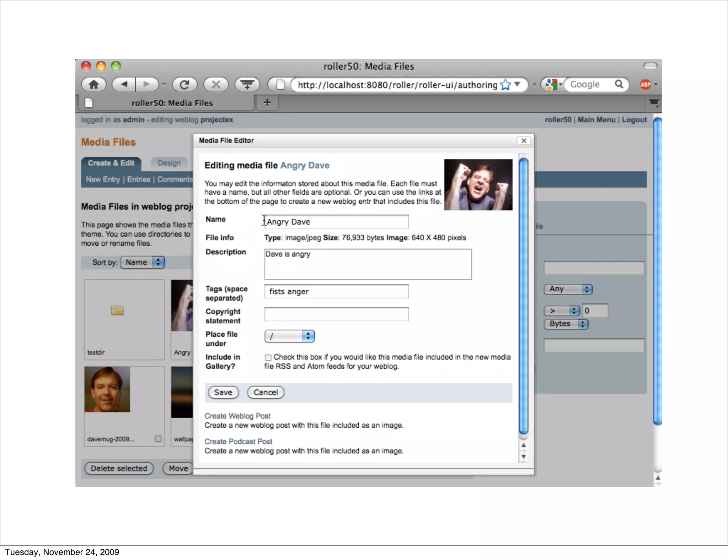Click the browser Home icon
The width and height of the screenshot is (728, 560).
[94, 85]
